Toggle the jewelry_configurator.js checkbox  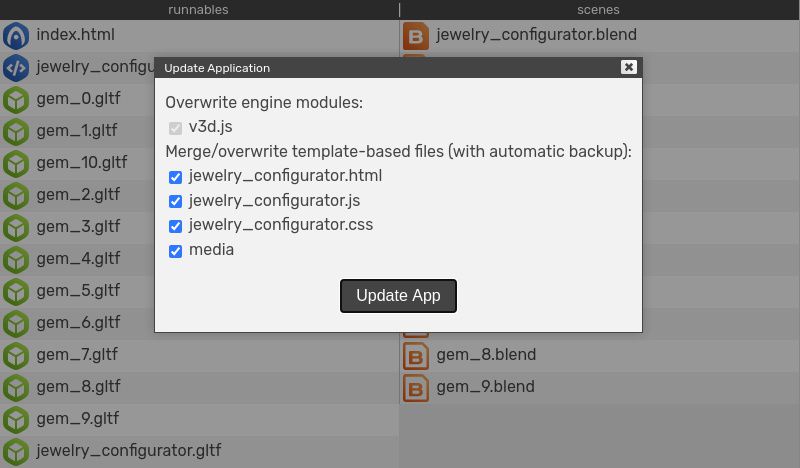coord(176,202)
